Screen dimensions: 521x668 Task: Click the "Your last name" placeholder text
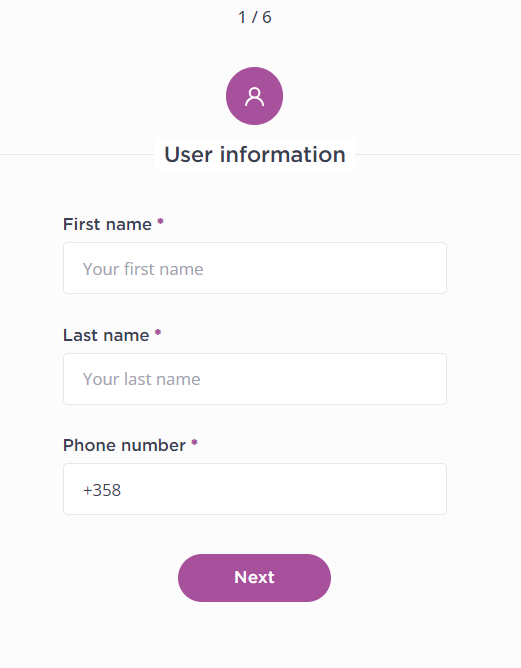(x=141, y=379)
